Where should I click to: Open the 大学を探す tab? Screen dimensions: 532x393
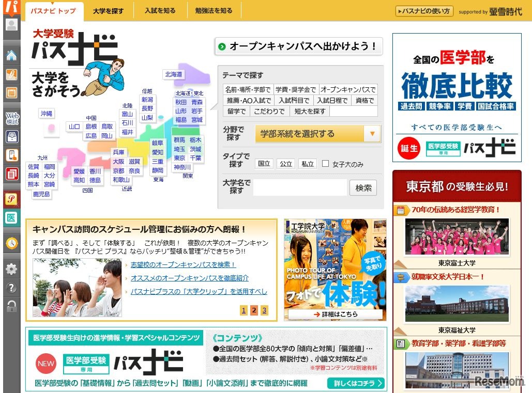tap(108, 11)
